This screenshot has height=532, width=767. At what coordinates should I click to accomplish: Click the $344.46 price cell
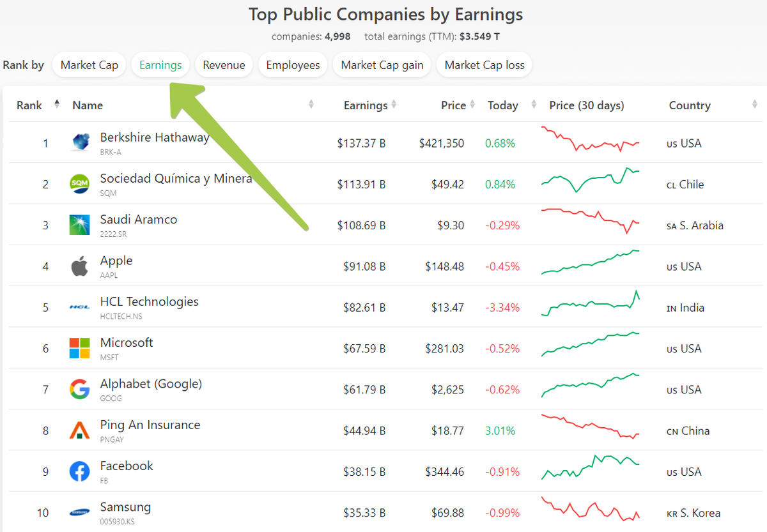point(444,472)
